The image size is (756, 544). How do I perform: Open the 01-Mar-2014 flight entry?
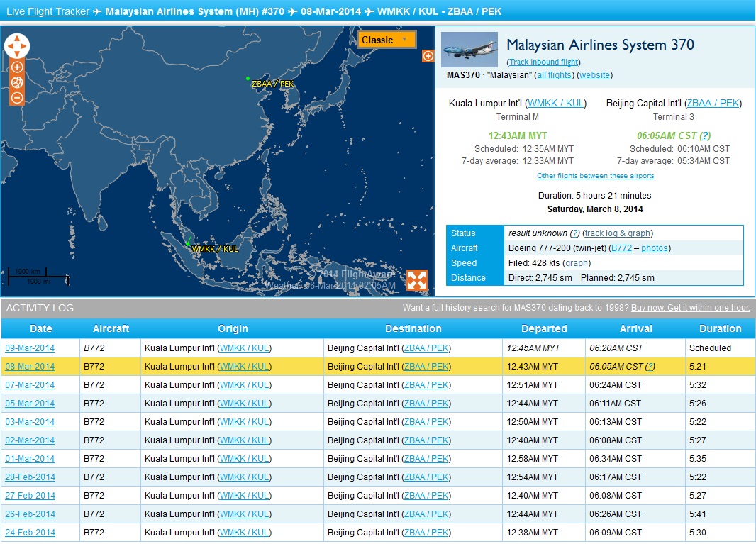pos(30,459)
